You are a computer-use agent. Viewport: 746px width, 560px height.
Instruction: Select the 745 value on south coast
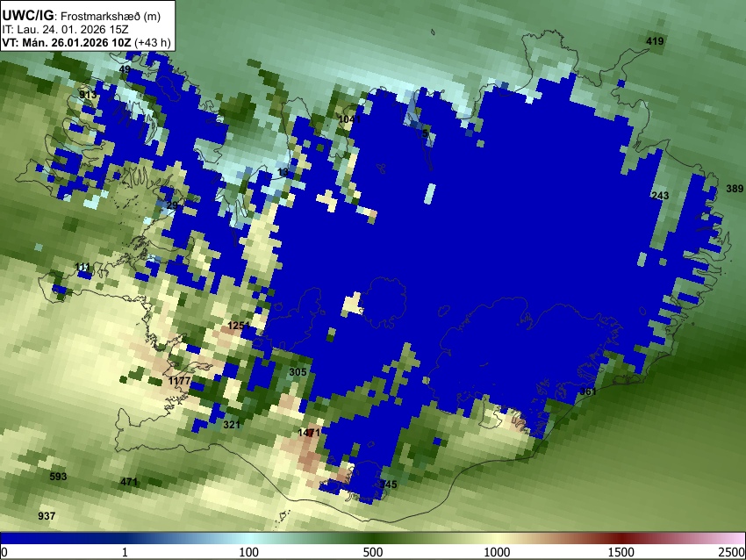pos(388,485)
